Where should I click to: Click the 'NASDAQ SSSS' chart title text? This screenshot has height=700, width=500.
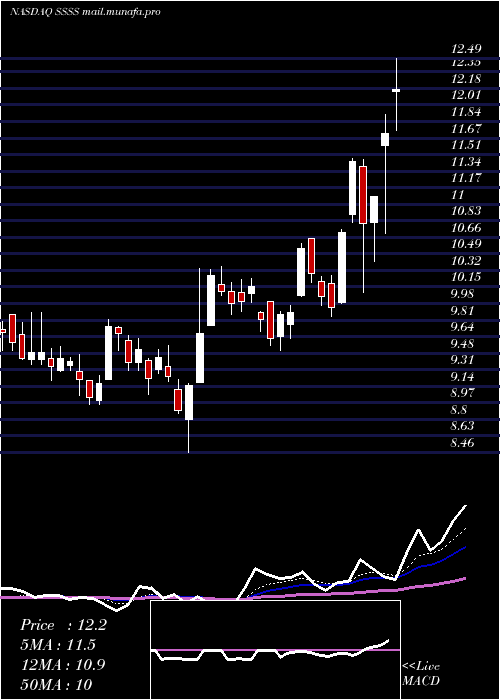click(x=44, y=12)
